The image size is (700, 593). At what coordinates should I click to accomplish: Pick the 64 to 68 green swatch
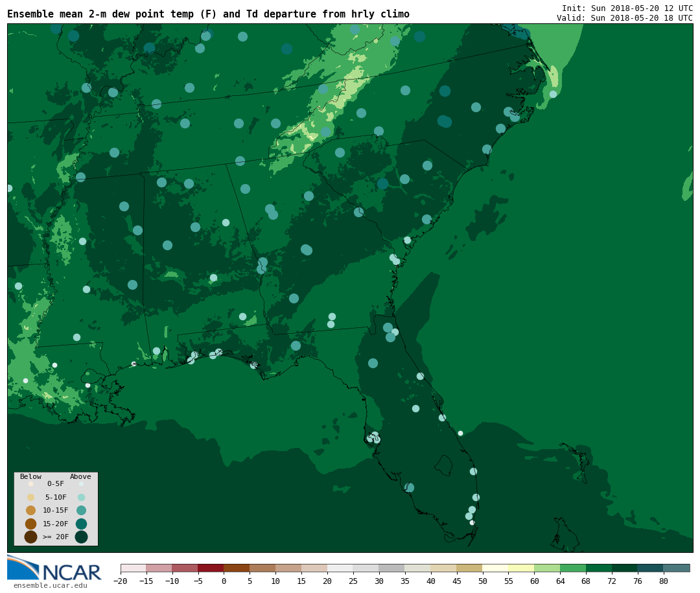pos(573,568)
